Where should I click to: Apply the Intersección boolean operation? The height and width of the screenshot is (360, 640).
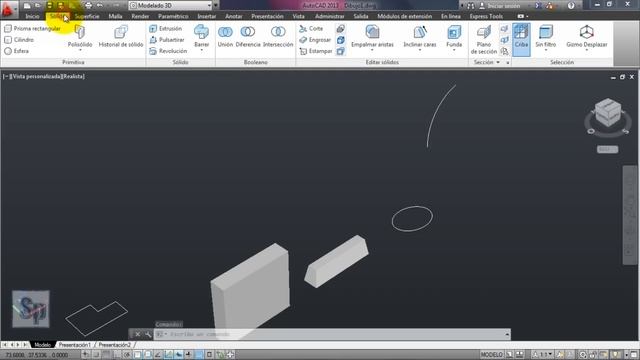click(278, 36)
